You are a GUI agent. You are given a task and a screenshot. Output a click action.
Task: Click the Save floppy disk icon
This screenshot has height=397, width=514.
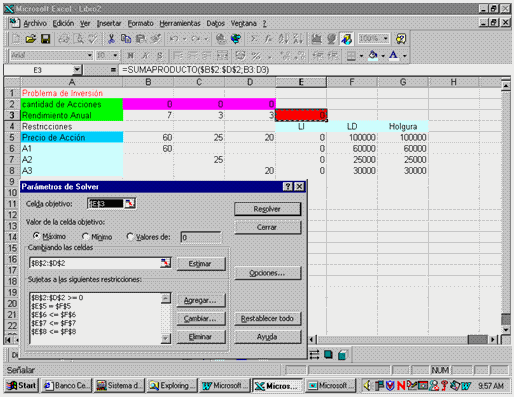tap(45, 39)
